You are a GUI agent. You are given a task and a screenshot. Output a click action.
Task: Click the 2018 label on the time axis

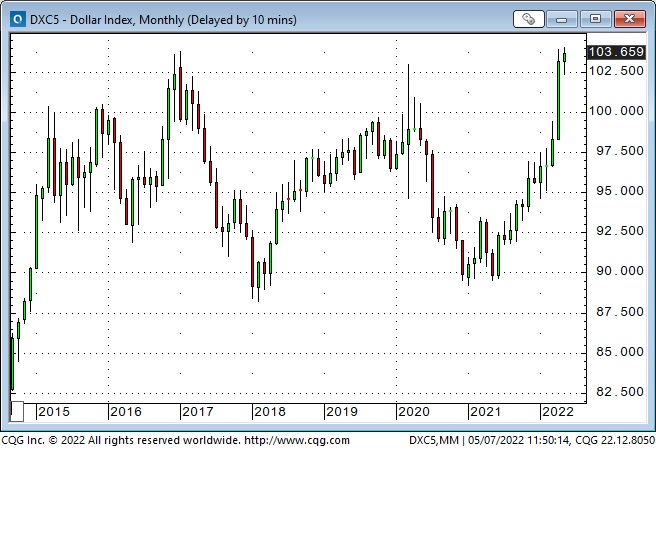[270, 412]
